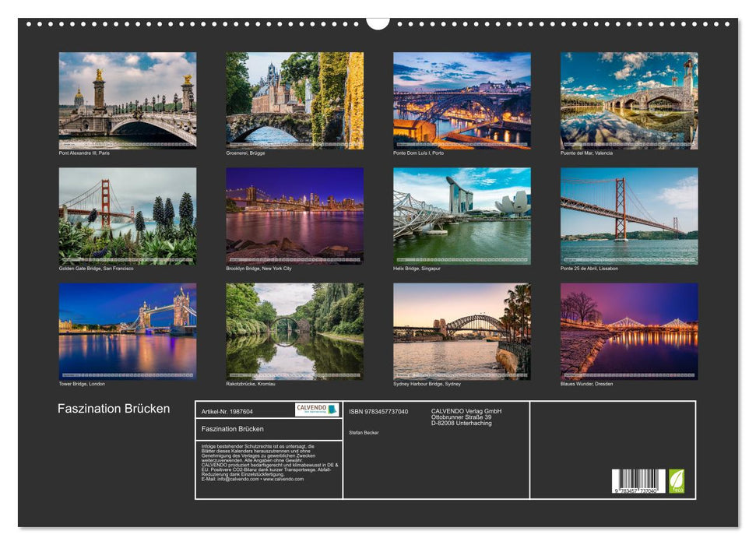View the Tower Bridge London photo
This screenshot has height=545, width=756.
[128, 331]
